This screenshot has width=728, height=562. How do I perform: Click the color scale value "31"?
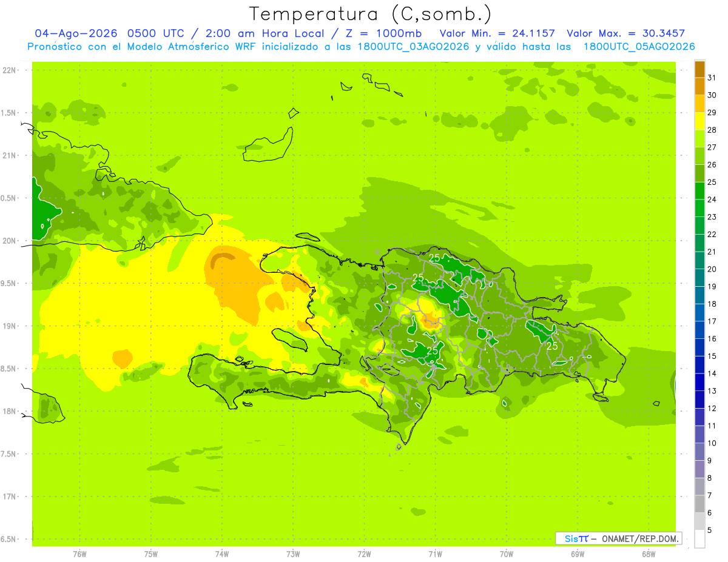712,78
